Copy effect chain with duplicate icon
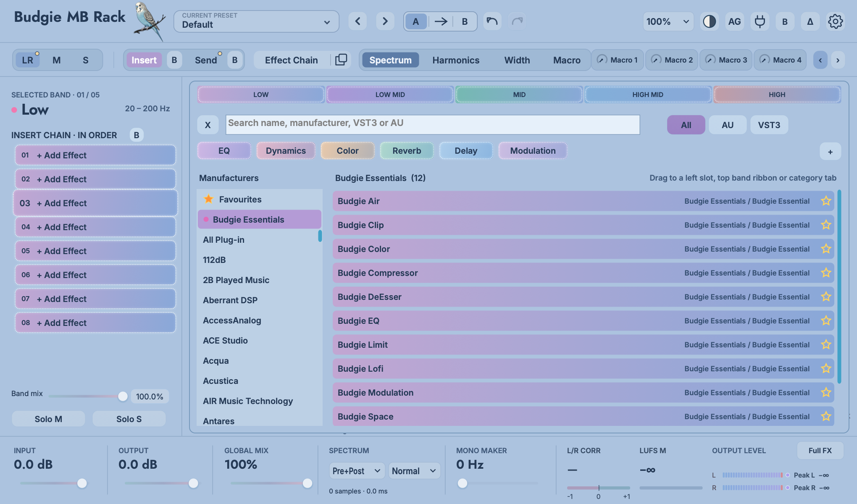This screenshot has width=857, height=504. coord(341,60)
